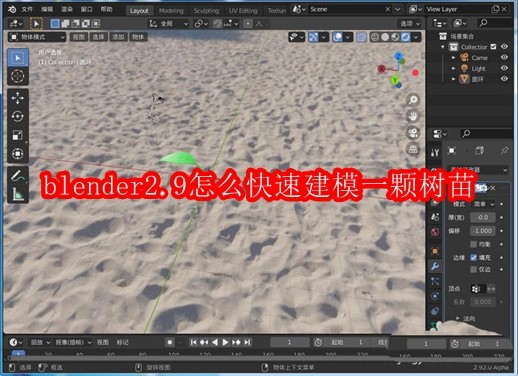Open the Modifier wrench properties tab
This screenshot has height=376, width=518.
click(x=435, y=266)
